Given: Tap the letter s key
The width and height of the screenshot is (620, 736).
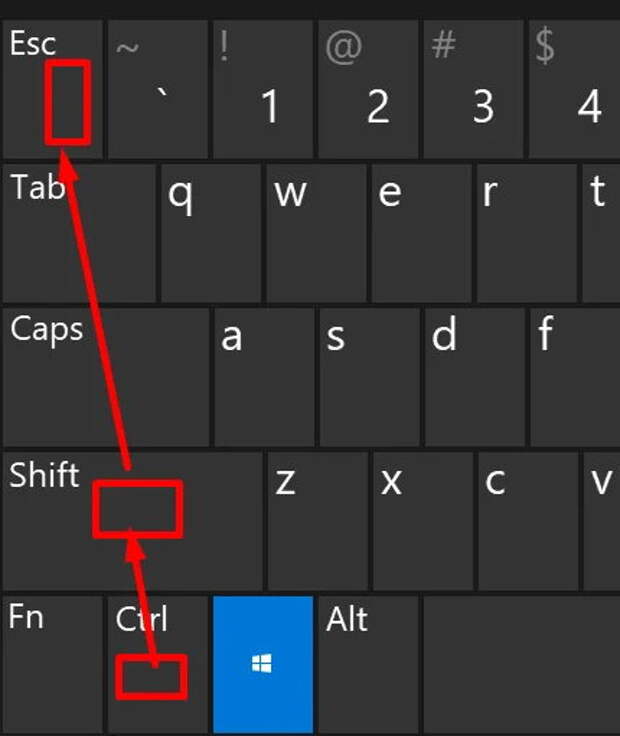Looking at the screenshot, I should click(x=369, y=377).
